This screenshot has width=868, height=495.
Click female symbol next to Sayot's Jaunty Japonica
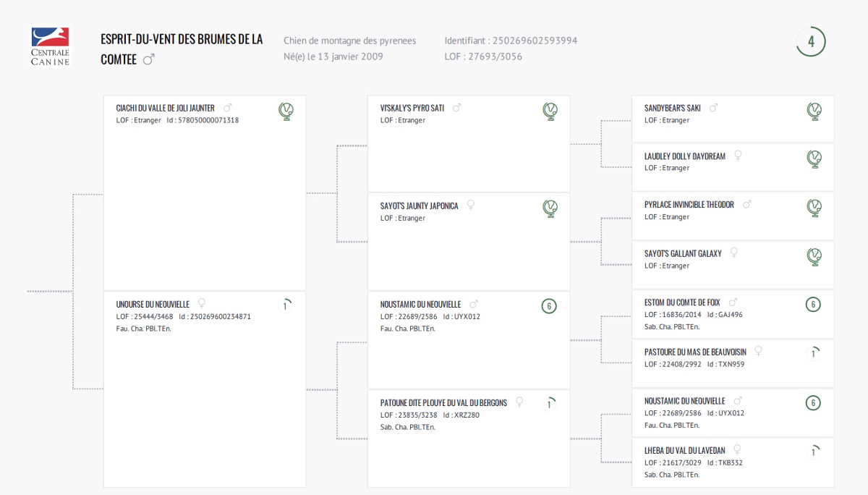point(471,206)
